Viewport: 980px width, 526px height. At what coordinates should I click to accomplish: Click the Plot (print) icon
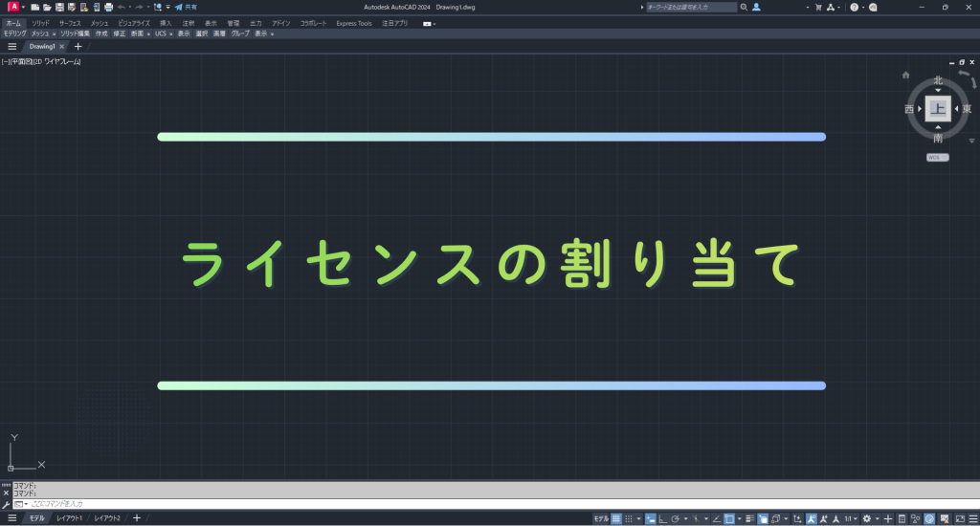pyautogui.click(x=108, y=7)
